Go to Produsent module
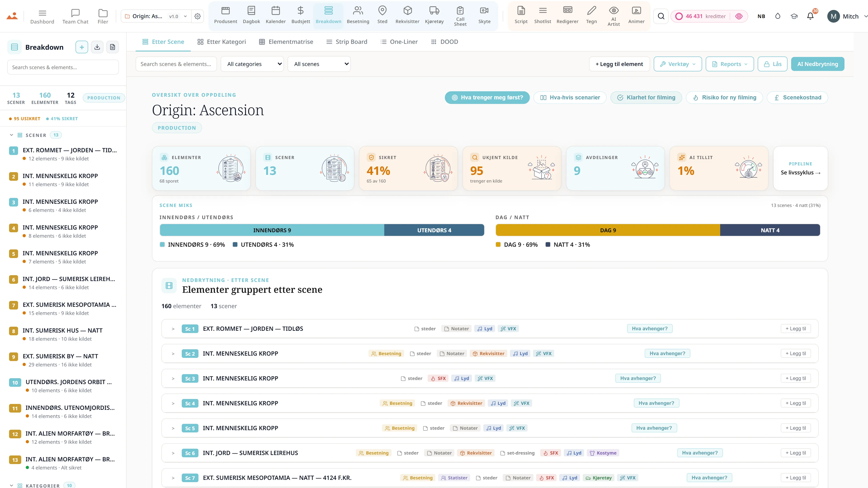Image resolution: width=868 pixels, height=488 pixels. point(225,16)
